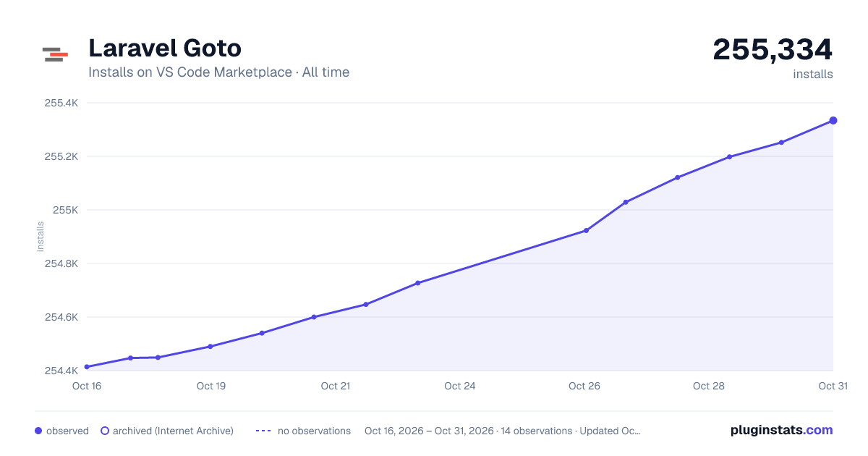Click the Oct 24 x-axis label

click(x=460, y=386)
